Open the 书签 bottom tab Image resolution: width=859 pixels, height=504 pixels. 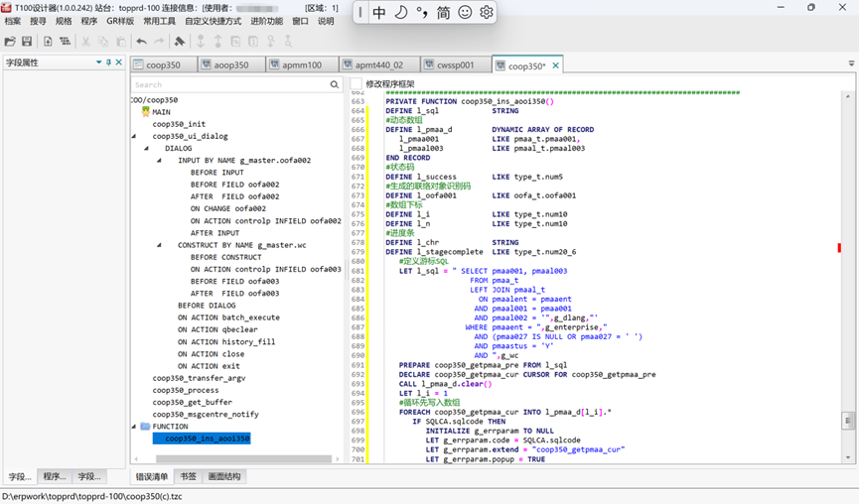(x=188, y=476)
